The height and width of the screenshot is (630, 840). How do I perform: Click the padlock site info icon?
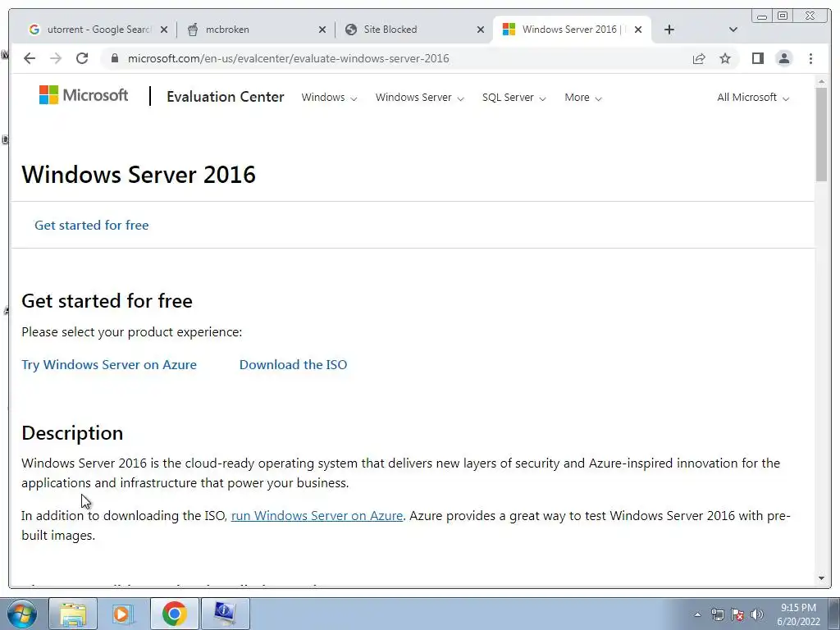click(115, 58)
